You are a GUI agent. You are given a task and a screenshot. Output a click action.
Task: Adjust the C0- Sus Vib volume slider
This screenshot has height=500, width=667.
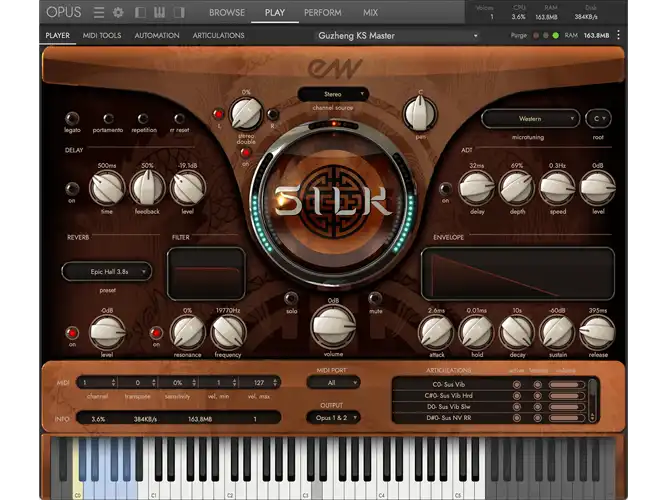(566, 385)
